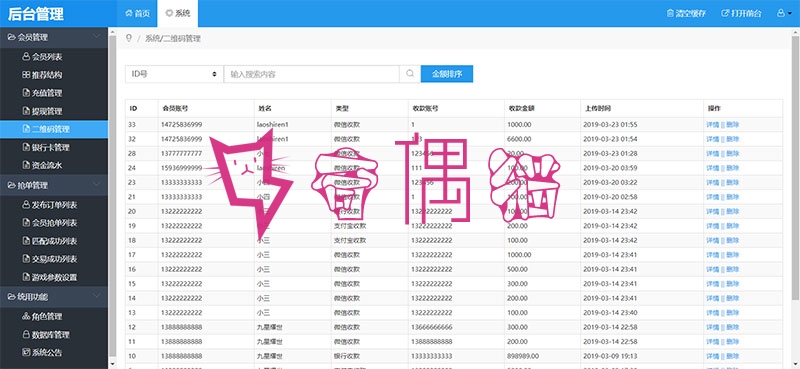Click 删除 for row ID 23

coord(733,182)
